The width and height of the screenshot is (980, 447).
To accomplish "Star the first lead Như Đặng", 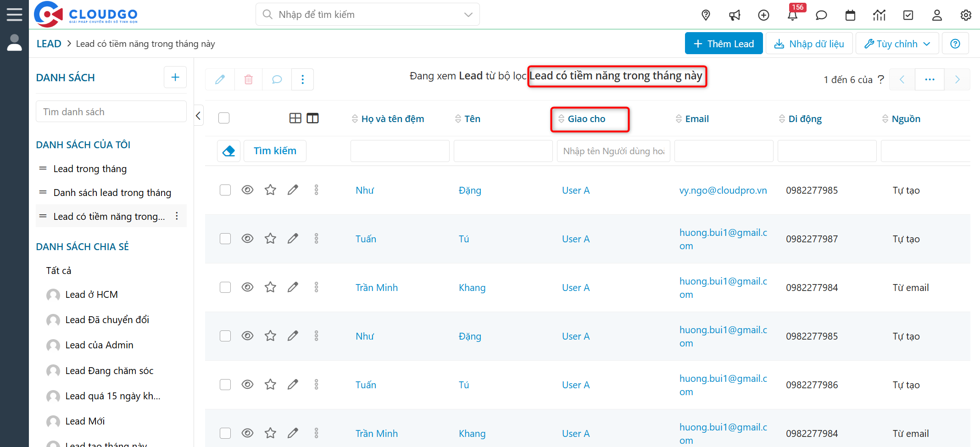I will 270,190.
